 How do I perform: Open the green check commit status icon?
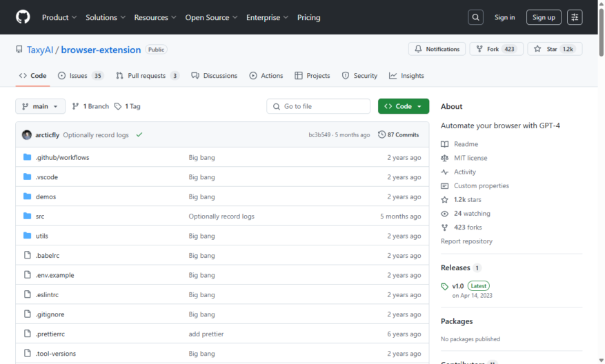pos(139,134)
